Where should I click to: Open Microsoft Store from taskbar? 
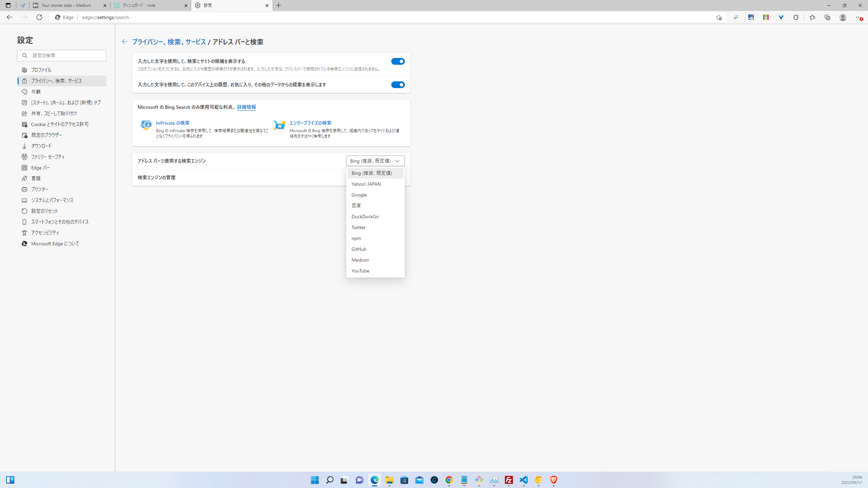tap(404, 480)
